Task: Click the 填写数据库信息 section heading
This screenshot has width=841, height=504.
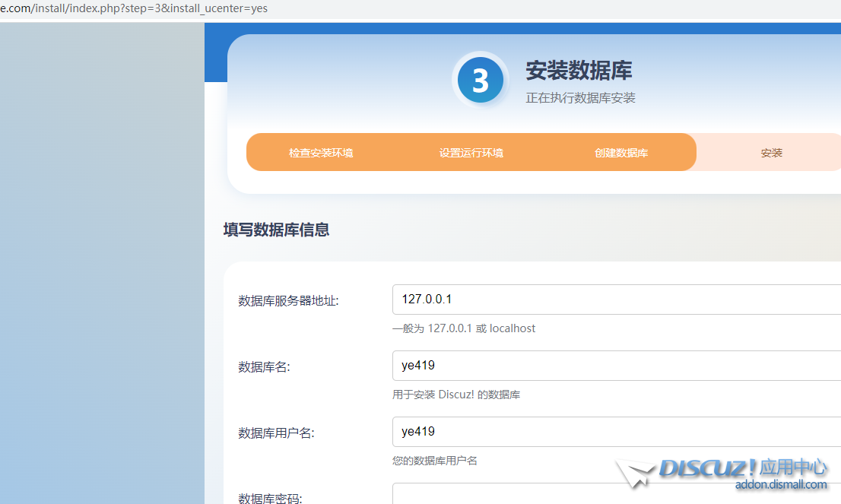Action: (276, 230)
